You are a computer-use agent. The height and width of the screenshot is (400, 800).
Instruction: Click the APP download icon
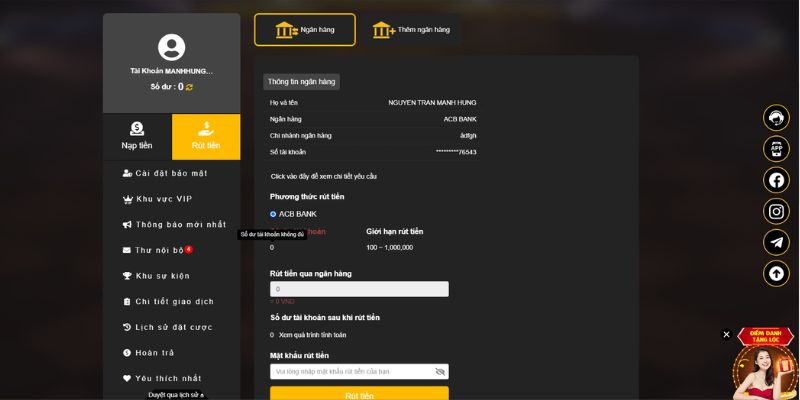tap(776, 149)
